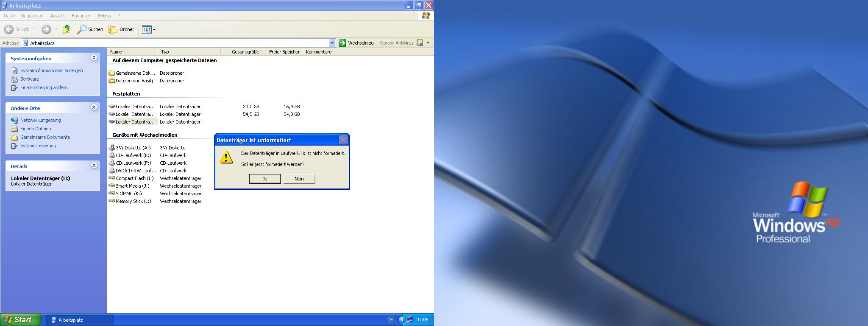Image resolution: width=868 pixels, height=326 pixels.
Task: Sort by Gesamtgröße column header
Action: (241, 52)
